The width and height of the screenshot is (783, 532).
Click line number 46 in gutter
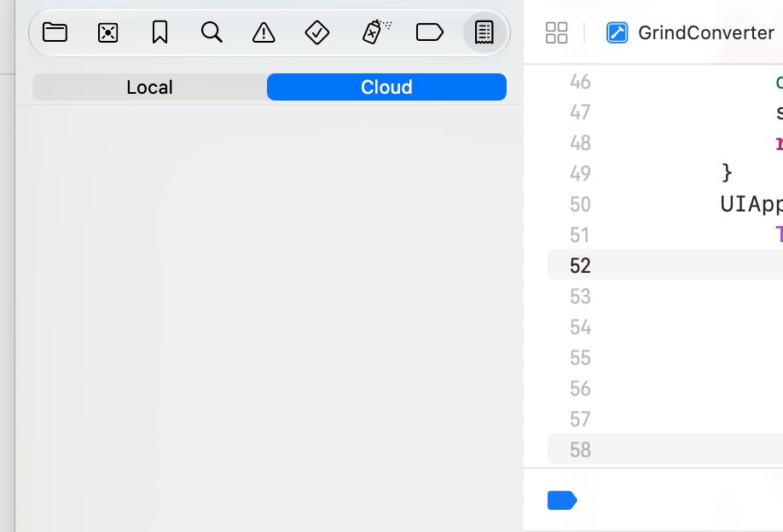[580, 81]
